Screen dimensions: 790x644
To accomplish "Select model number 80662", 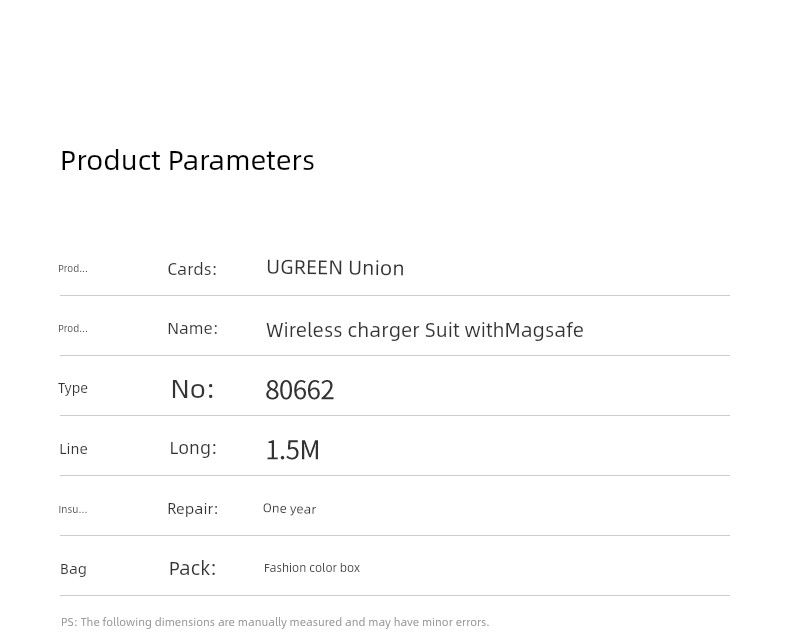I will coord(300,390).
